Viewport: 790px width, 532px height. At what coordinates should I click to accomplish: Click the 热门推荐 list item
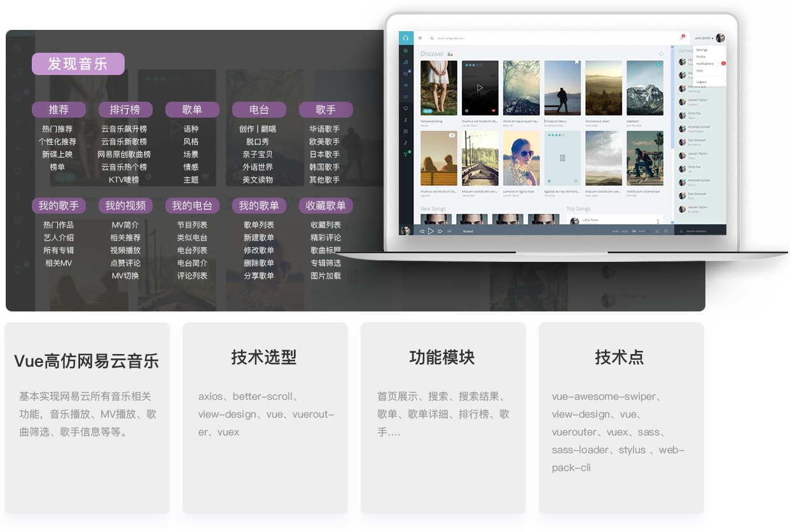tap(57, 129)
